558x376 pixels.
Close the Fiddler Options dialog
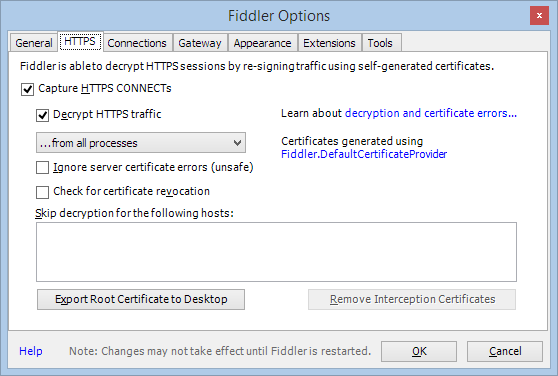point(539,16)
